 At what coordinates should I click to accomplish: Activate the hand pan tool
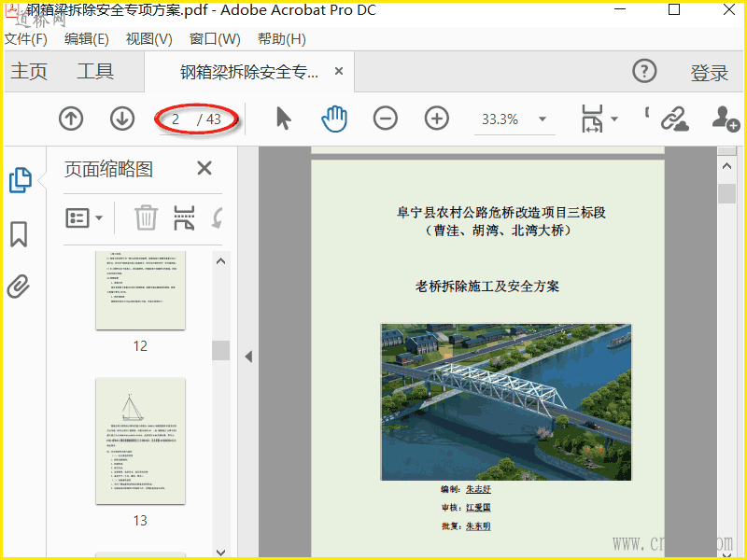(334, 119)
